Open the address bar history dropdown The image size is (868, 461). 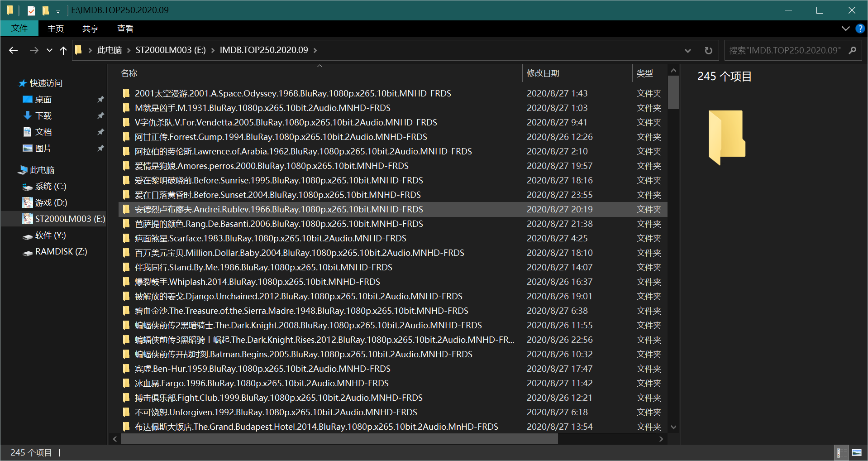click(688, 50)
